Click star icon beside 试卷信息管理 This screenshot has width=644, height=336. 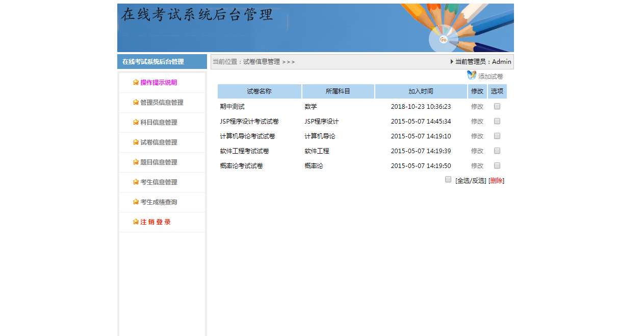136,142
